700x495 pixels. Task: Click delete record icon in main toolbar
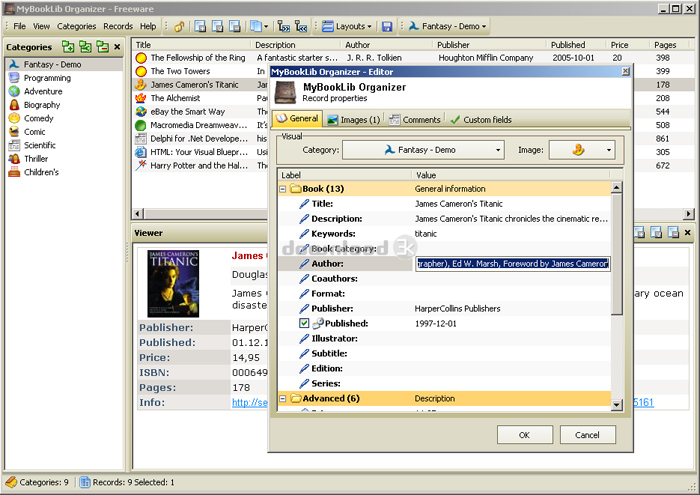tap(235, 26)
